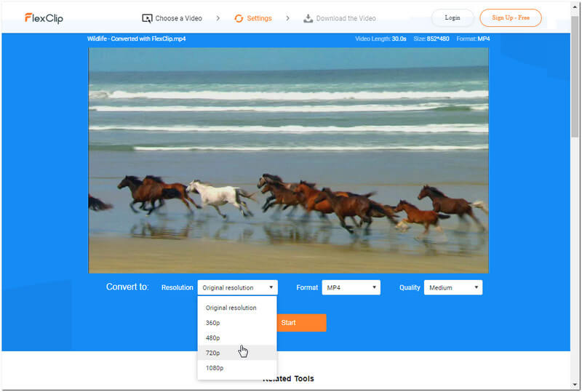
Task: Click the Sign Up - Free button
Action: (x=511, y=17)
